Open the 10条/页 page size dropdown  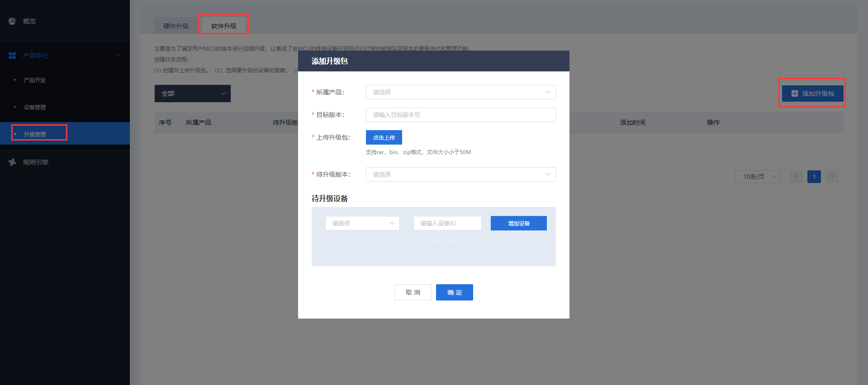[757, 177]
